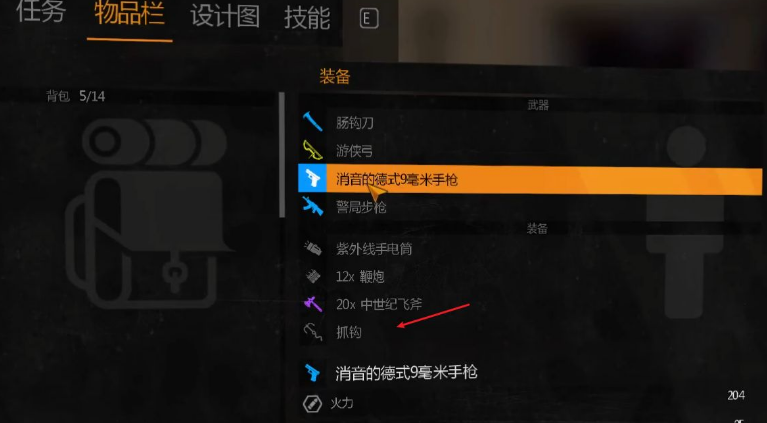Select the 物品栏 inventory tab
Viewport: 767px width, 423px height.
[130, 14]
